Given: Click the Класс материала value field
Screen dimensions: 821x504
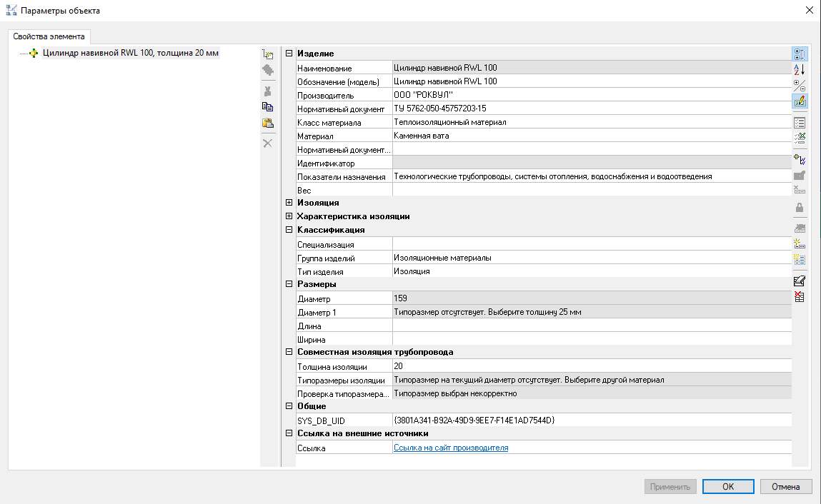Looking at the screenshot, I should pos(592,123).
